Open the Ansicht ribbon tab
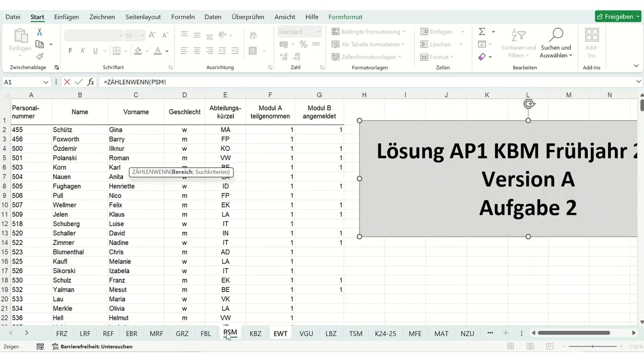 coord(285,17)
